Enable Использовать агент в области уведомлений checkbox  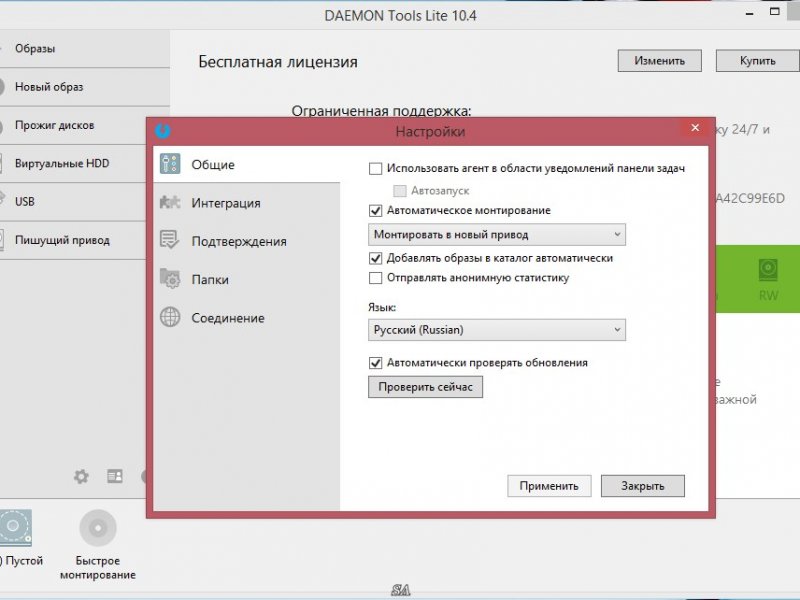(376, 168)
